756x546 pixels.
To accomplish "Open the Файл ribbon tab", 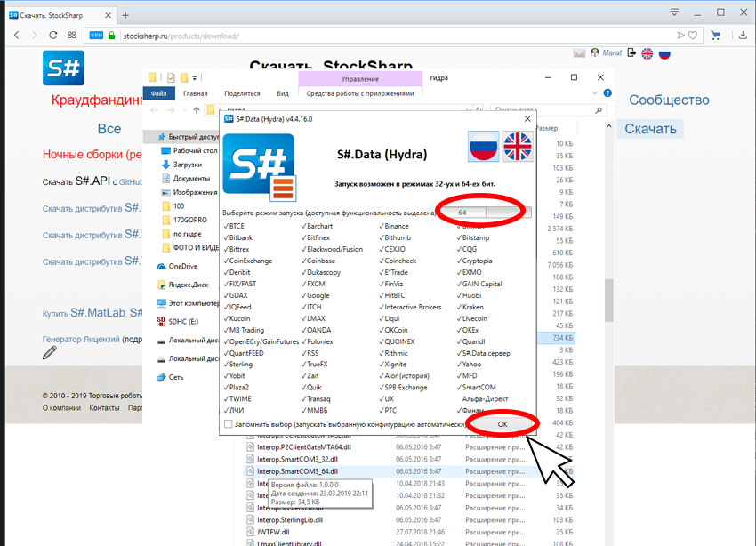I will coord(158,93).
